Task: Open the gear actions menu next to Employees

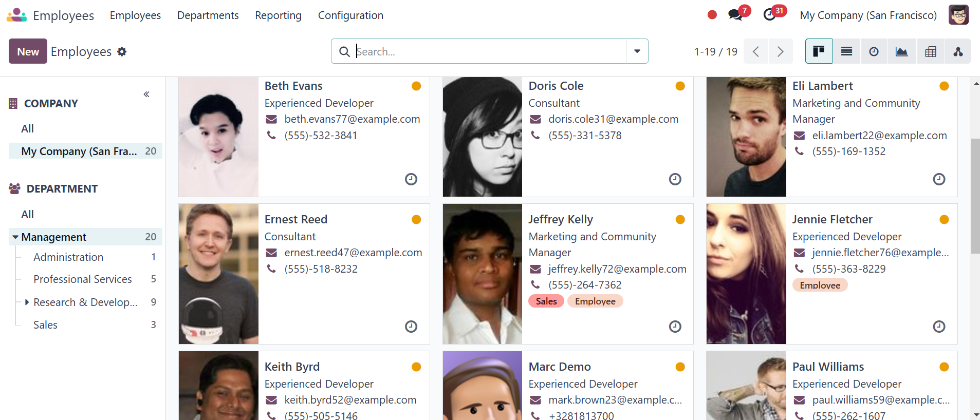Action: [122, 51]
